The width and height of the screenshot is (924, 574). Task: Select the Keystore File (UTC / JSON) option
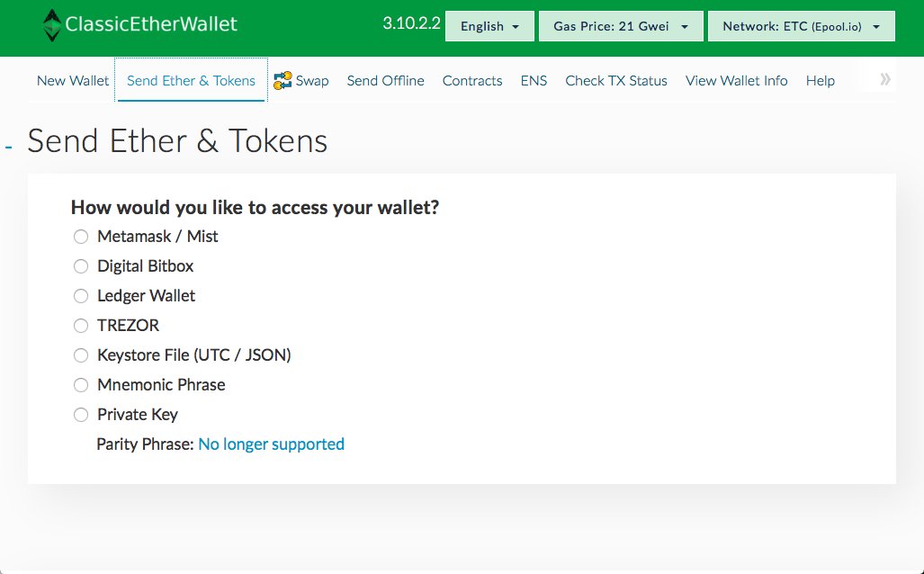click(x=81, y=355)
